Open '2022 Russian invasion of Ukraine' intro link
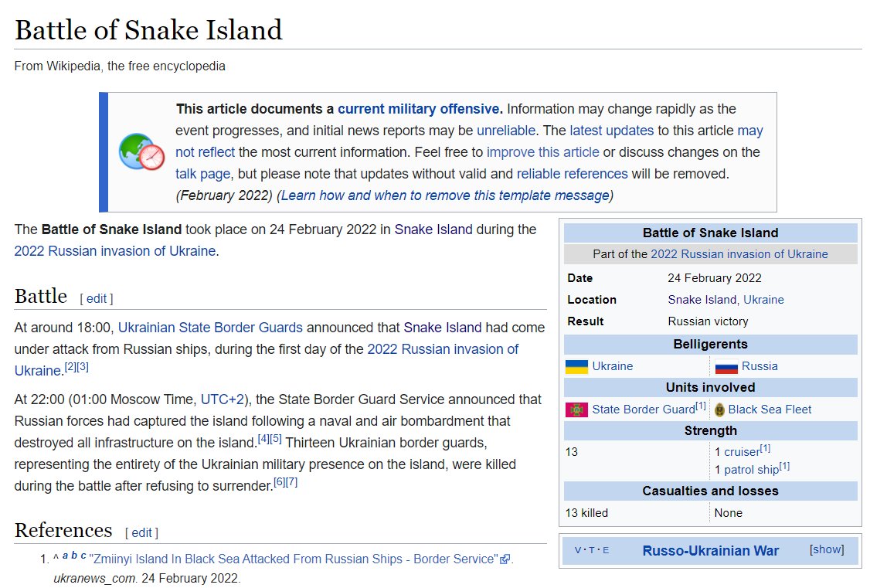Viewport: 870px width, 588px height. click(x=115, y=251)
